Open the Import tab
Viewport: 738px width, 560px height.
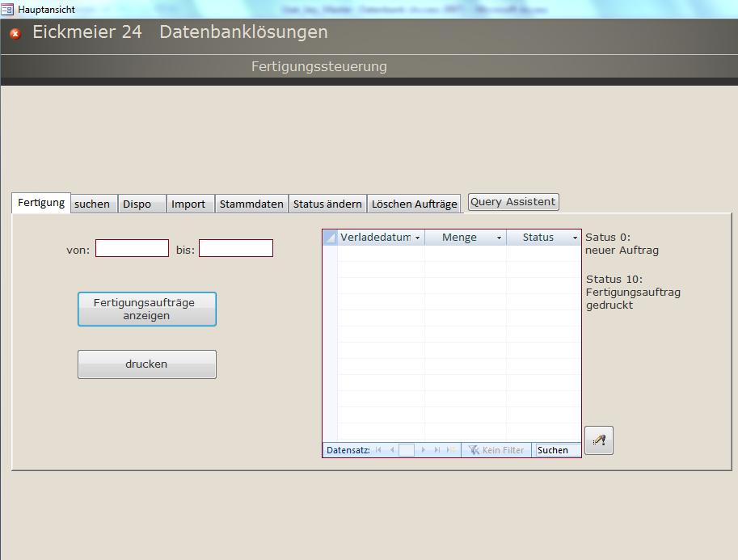[x=191, y=204]
